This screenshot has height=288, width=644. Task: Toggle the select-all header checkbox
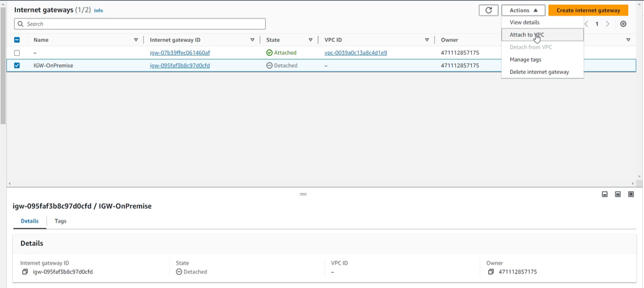point(17,40)
